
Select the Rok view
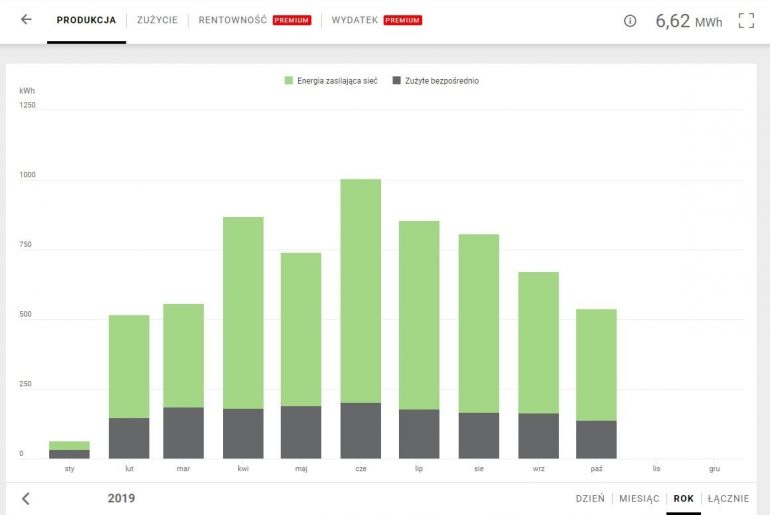tap(684, 498)
